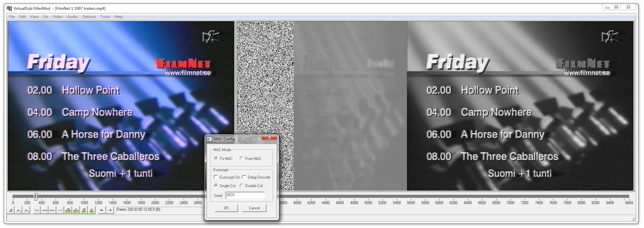This screenshot has width=644, height=228.
Task: Open the View menu
Action: [x=34, y=17]
